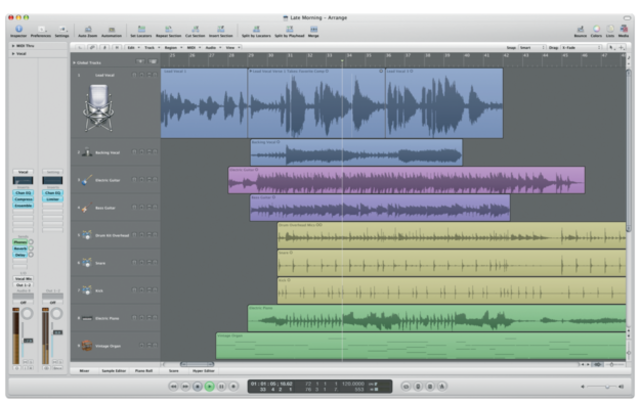The height and width of the screenshot is (404, 640).
Task: Open the Lists toolbar icon
Action: click(610, 29)
